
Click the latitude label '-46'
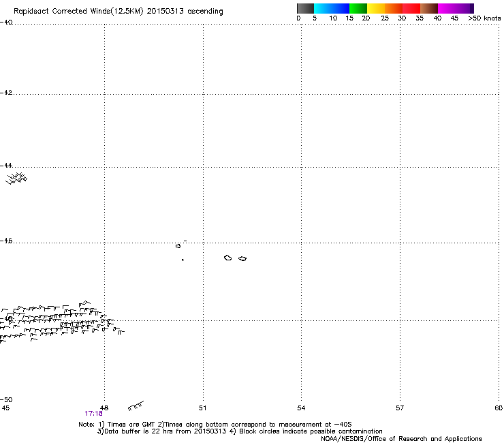[x=6, y=241]
